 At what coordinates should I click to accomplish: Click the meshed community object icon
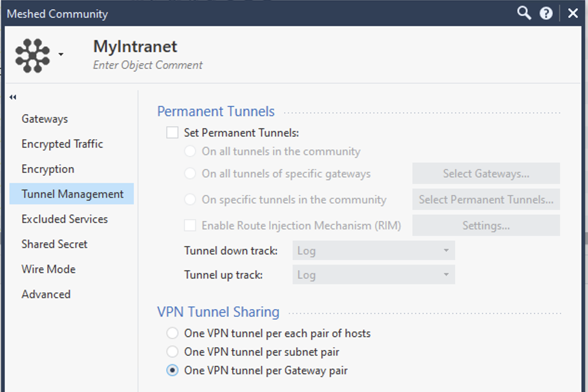click(x=33, y=55)
